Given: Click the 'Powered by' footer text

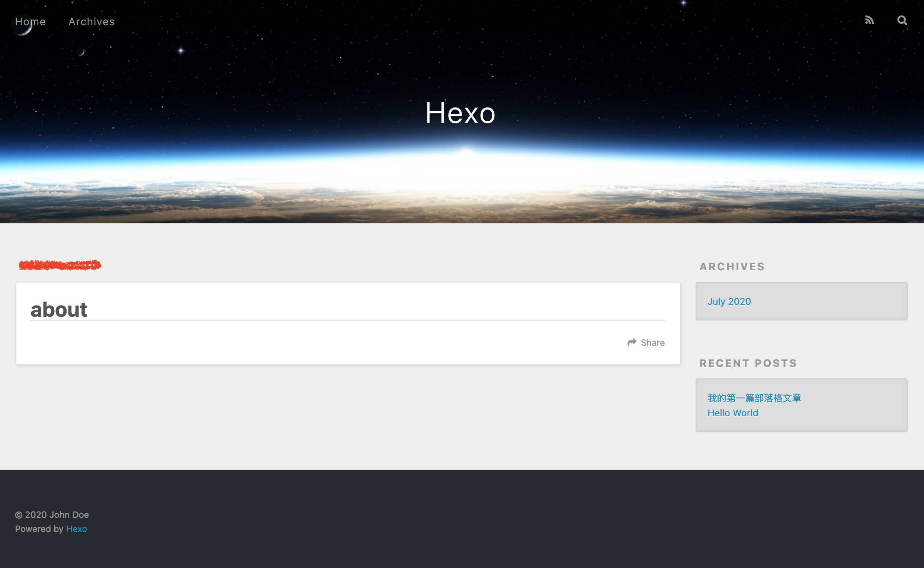Looking at the screenshot, I should pyautogui.click(x=39, y=529).
